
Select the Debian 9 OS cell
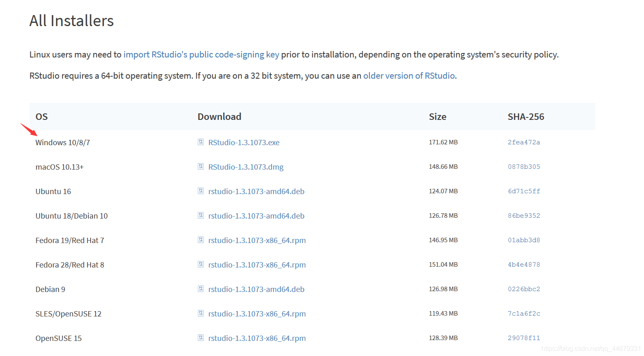(50, 289)
